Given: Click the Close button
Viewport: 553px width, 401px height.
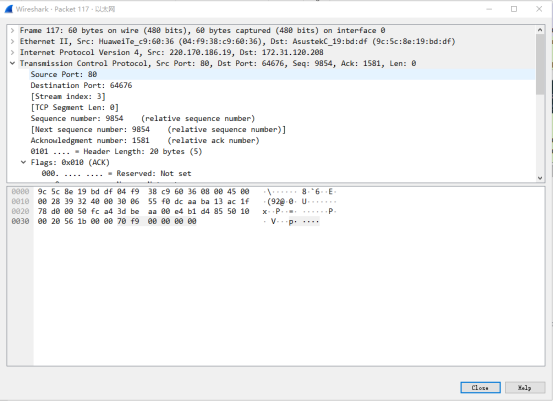Looking at the screenshot, I should pos(480,388).
